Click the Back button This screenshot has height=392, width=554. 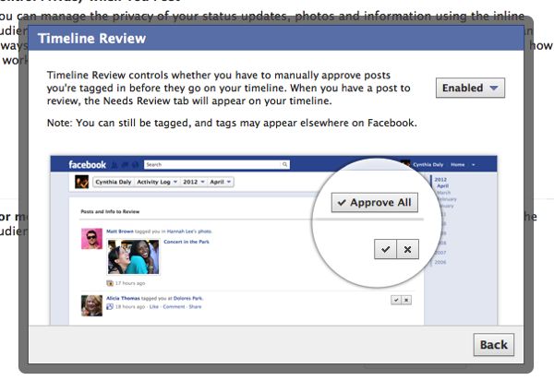pyautogui.click(x=494, y=344)
